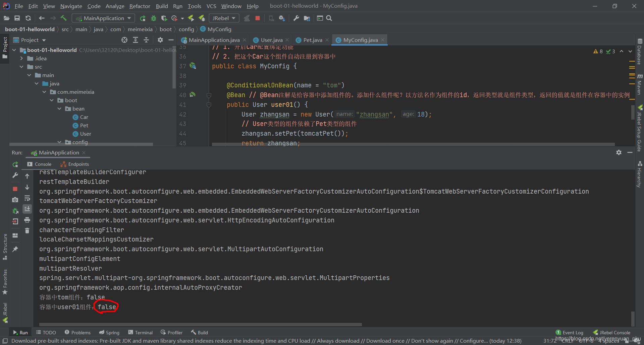The image size is (644, 345).
Task: Click the red Stop button in toolbar
Action: coord(258,18)
